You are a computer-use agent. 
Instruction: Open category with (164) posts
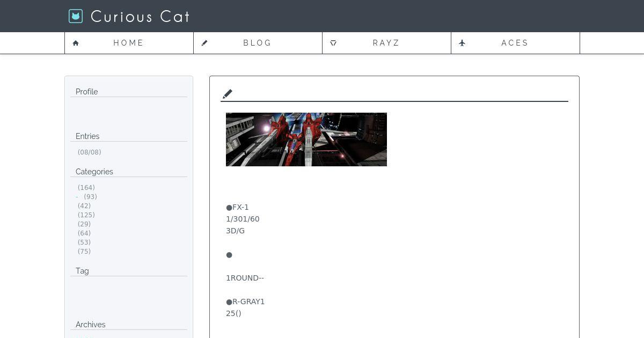pos(86,188)
